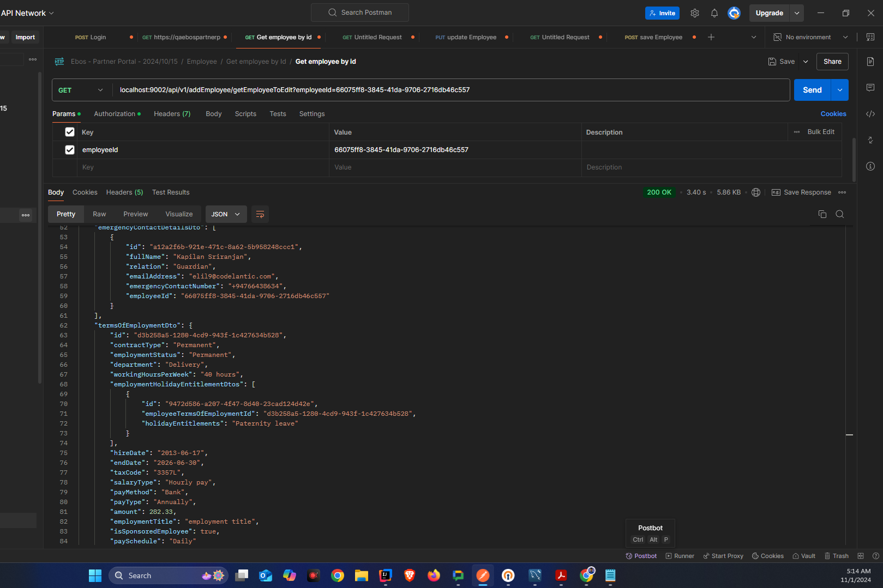Expand the Upgrade dropdown arrow
Viewport: 883px width, 588px height.
click(x=797, y=13)
